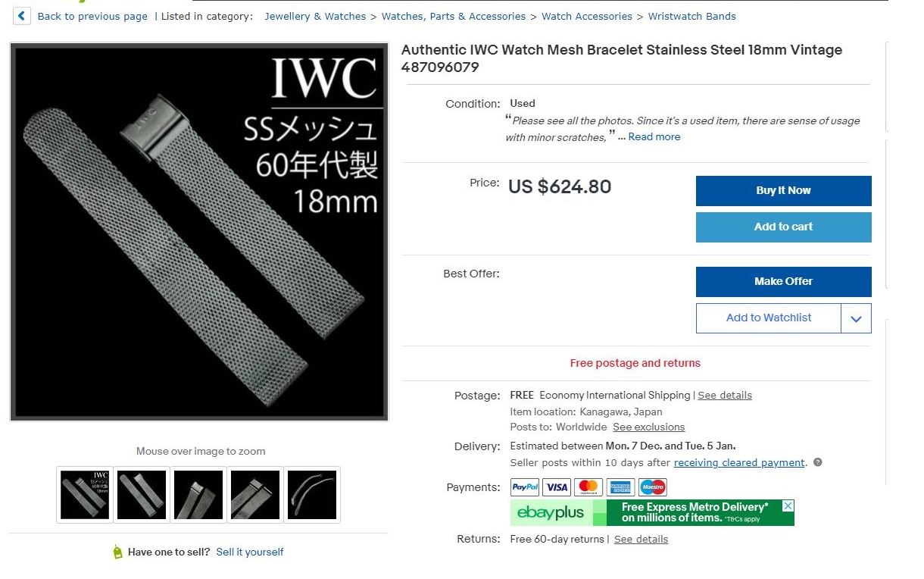The image size is (924, 579).
Task: Open Jewellery & Watches category breadcrumb
Action: tap(315, 16)
